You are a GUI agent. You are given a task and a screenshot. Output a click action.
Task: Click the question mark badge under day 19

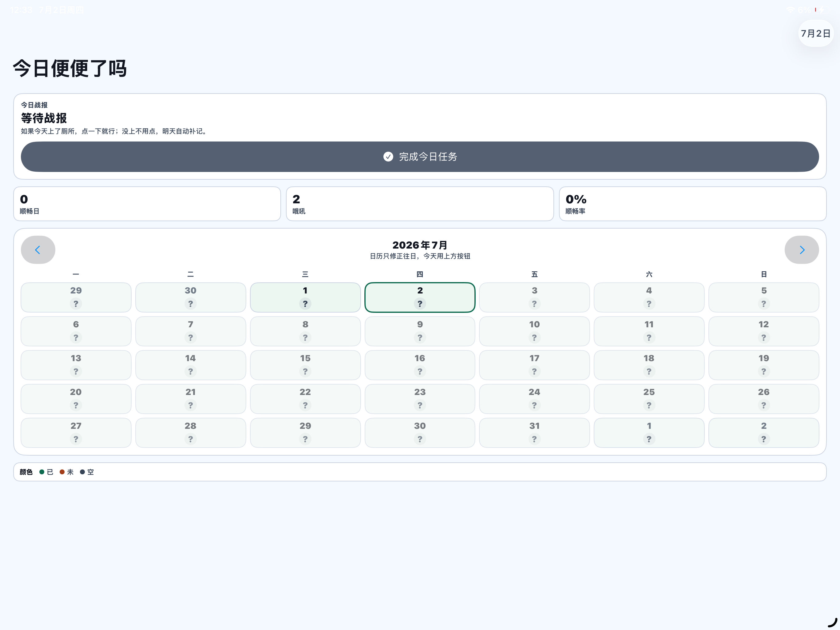click(x=764, y=371)
